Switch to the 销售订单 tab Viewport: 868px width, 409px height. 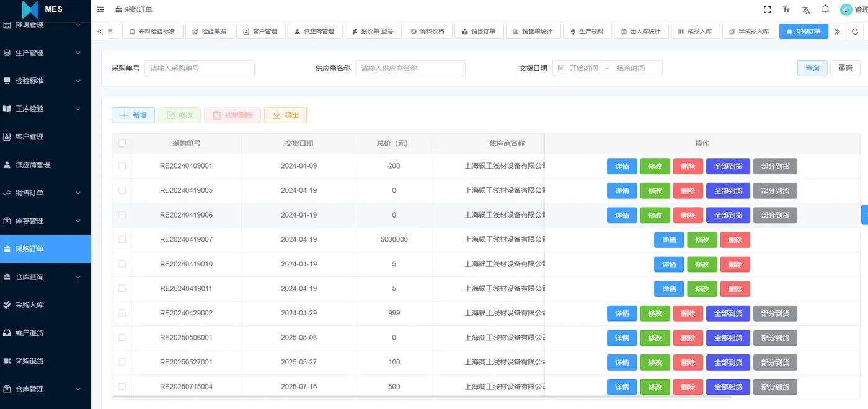click(x=478, y=32)
